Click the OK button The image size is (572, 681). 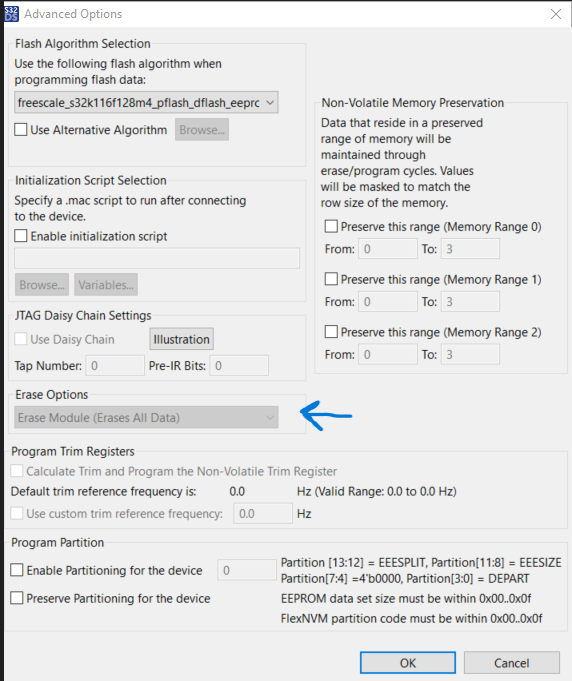coord(408,663)
